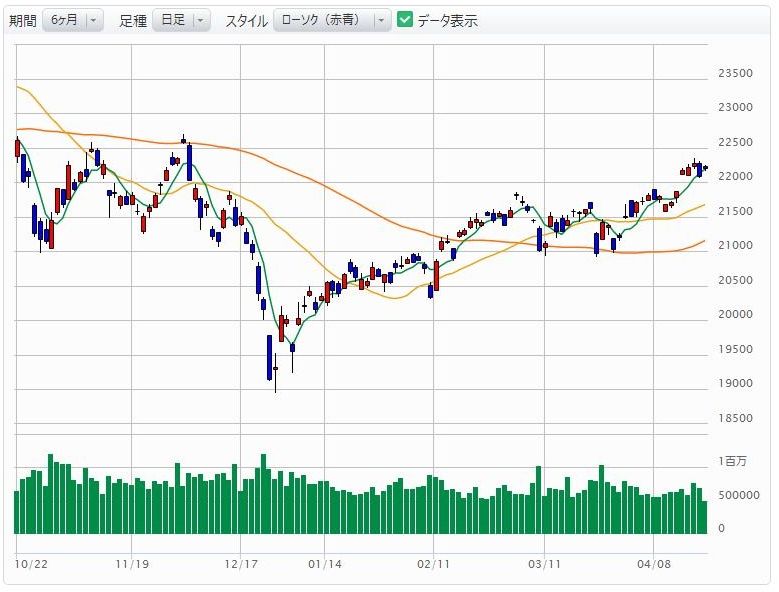This screenshot has height=592, width=779.
Task: Click the 22500 price axis label
Action: (735, 142)
